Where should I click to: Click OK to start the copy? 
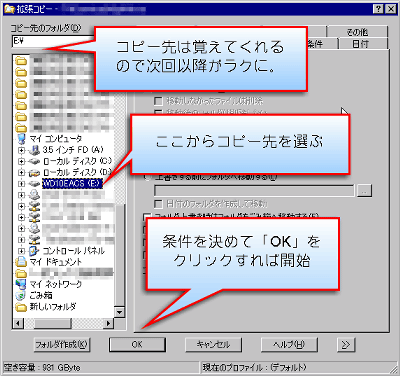click(137, 344)
